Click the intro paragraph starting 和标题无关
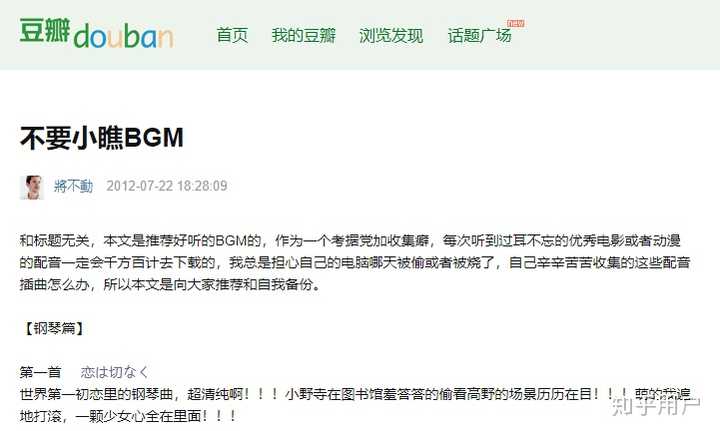The image size is (720, 431). coord(354,263)
